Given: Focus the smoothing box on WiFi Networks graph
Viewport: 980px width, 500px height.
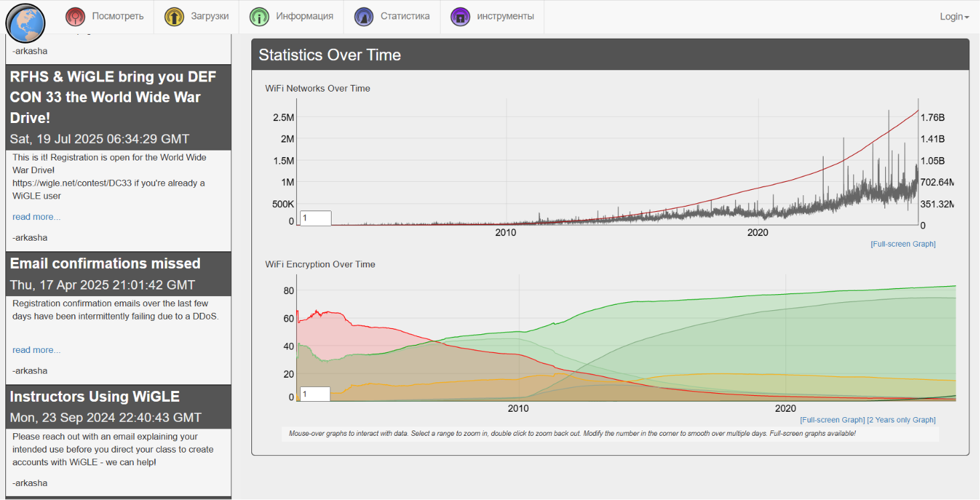Looking at the screenshot, I should [316, 218].
